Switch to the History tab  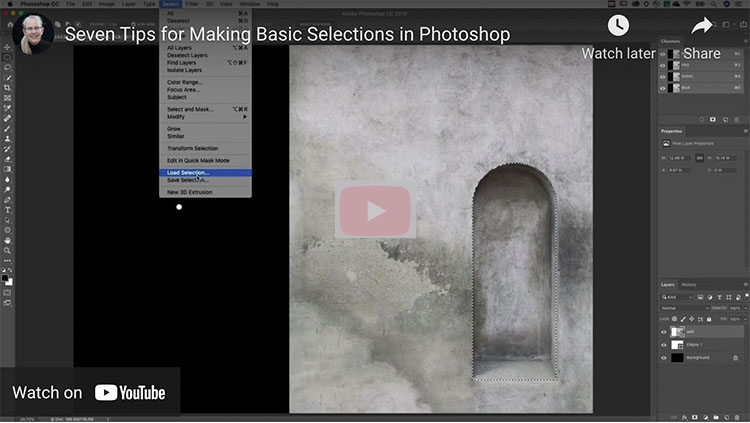pos(688,285)
